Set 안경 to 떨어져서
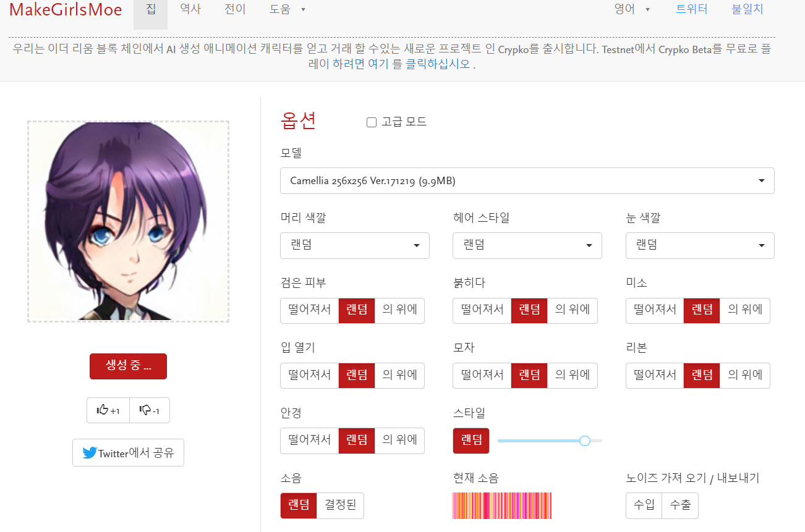 pos(310,441)
